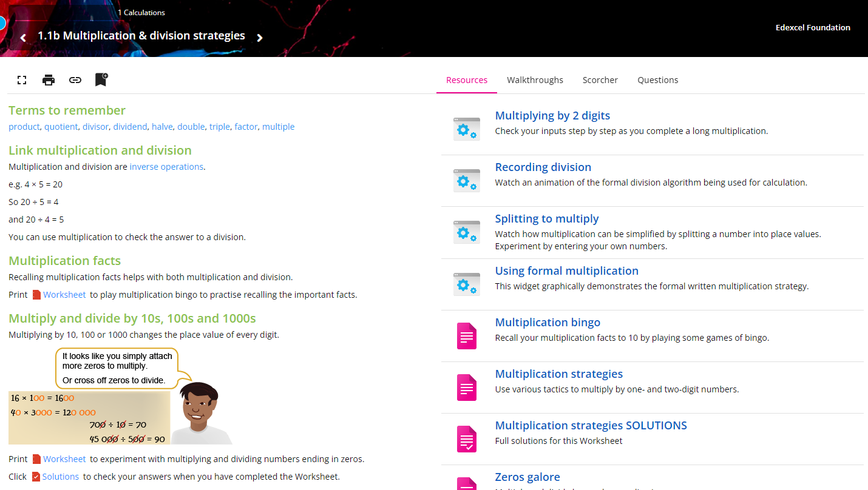Switch to the Walkthroughs tab
The width and height of the screenshot is (868, 490).
535,80
